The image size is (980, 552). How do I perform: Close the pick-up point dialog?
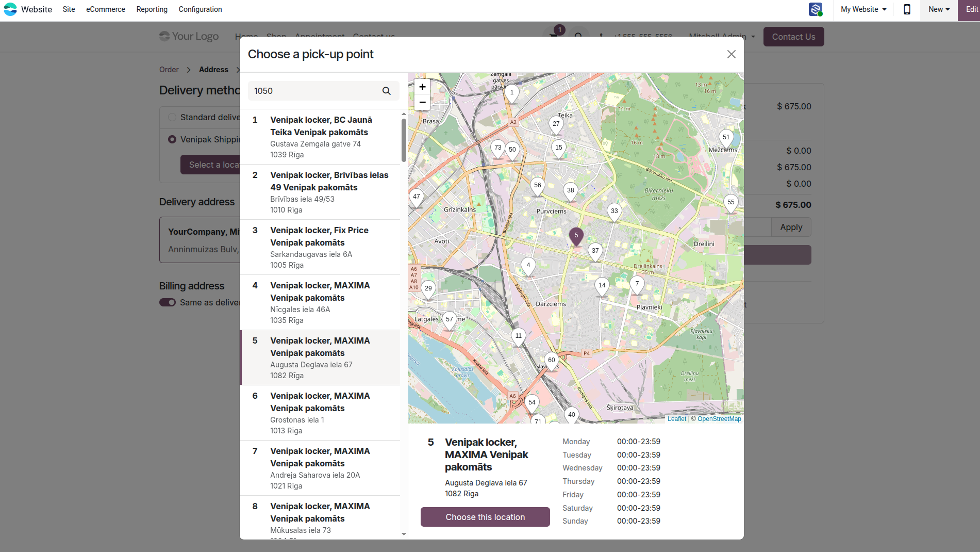point(731,54)
